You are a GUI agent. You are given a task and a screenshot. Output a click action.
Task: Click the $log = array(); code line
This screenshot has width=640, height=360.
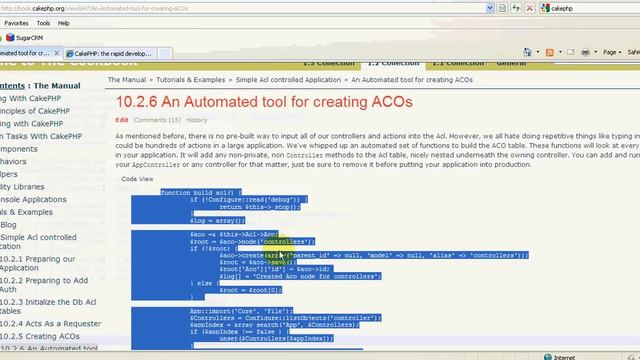coord(218,220)
